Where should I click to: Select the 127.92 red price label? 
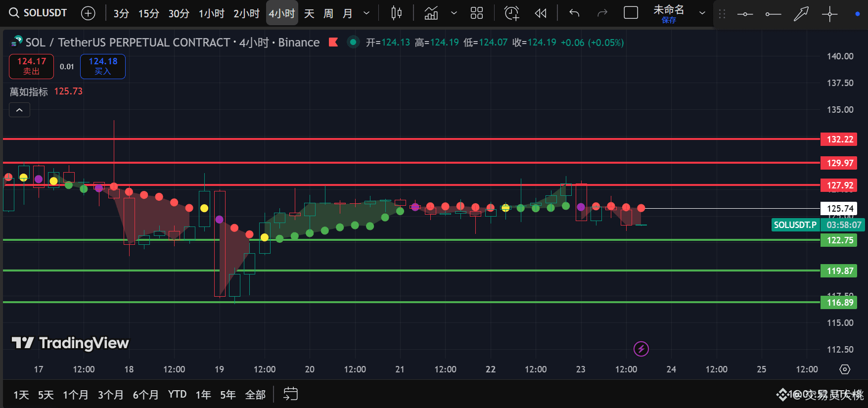click(x=839, y=185)
